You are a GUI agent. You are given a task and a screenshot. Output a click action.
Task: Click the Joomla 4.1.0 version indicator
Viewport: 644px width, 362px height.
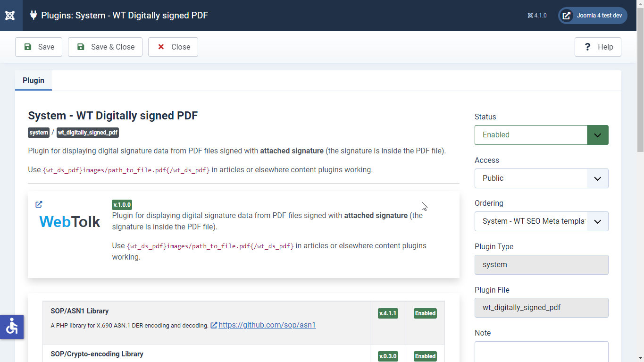pos(537,16)
